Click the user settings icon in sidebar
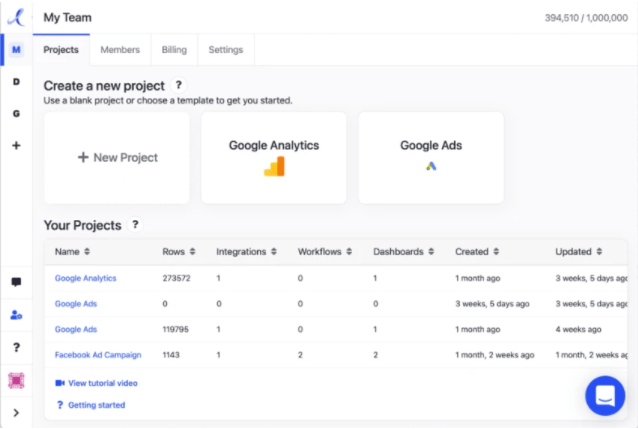 pos(16,314)
